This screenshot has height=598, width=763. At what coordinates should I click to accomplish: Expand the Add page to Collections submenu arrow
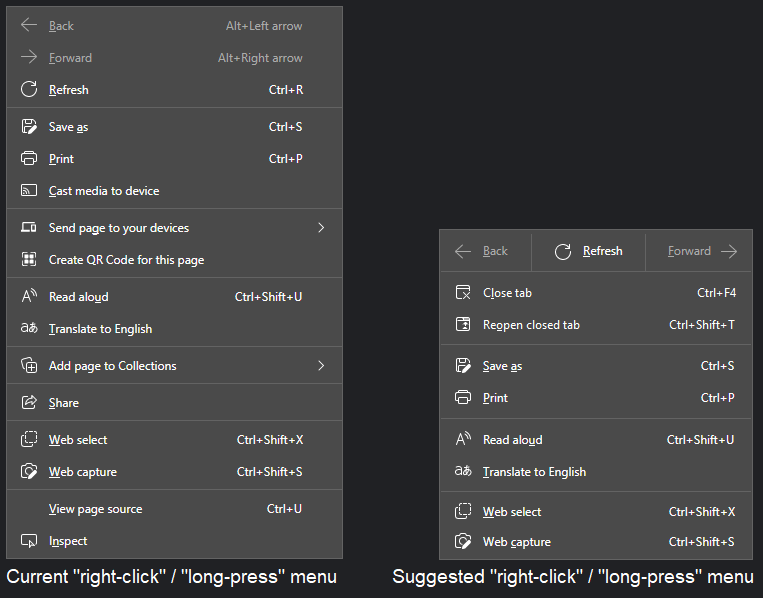click(x=321, y=366)
